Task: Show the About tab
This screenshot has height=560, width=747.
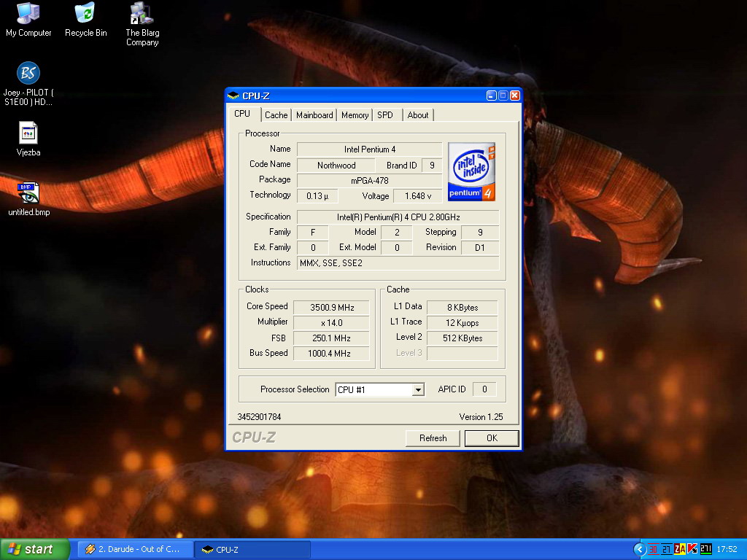Action: pos(418,115)
